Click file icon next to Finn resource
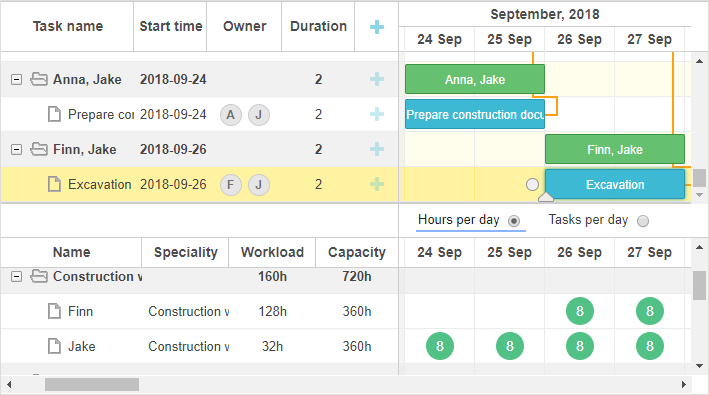Image resolution: width=709 pixels, height=395 pixels. pyautogui.click(x=54, y=311)
